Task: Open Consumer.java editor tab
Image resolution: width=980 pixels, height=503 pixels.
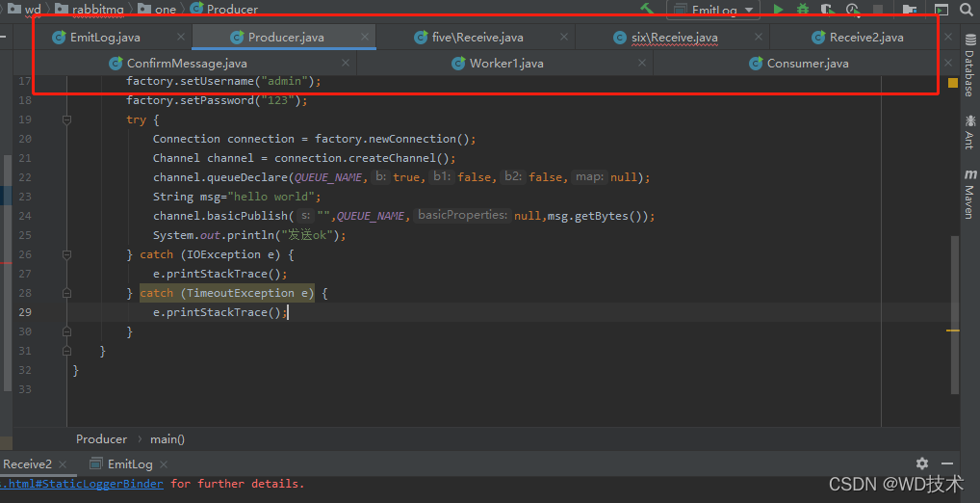Action: [808, 64]
